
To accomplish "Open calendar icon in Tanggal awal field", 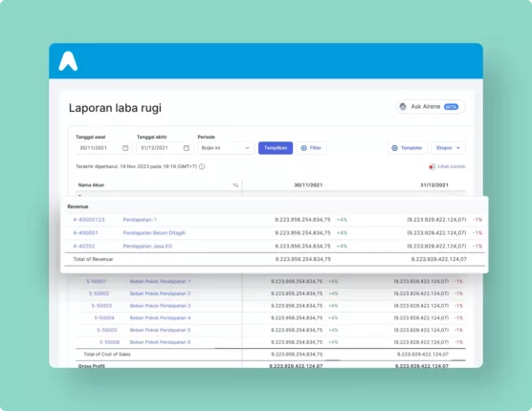I will pos(125,148).
